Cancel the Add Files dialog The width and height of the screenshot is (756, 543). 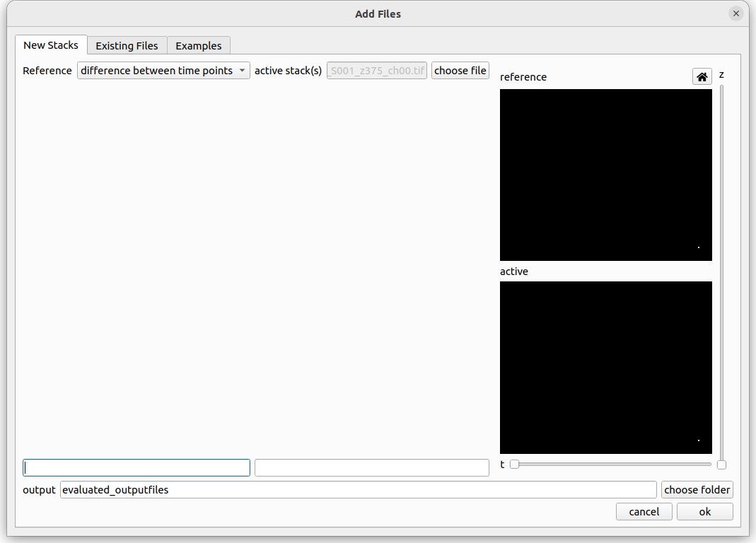pyautogui.click(x=644, y=512)
